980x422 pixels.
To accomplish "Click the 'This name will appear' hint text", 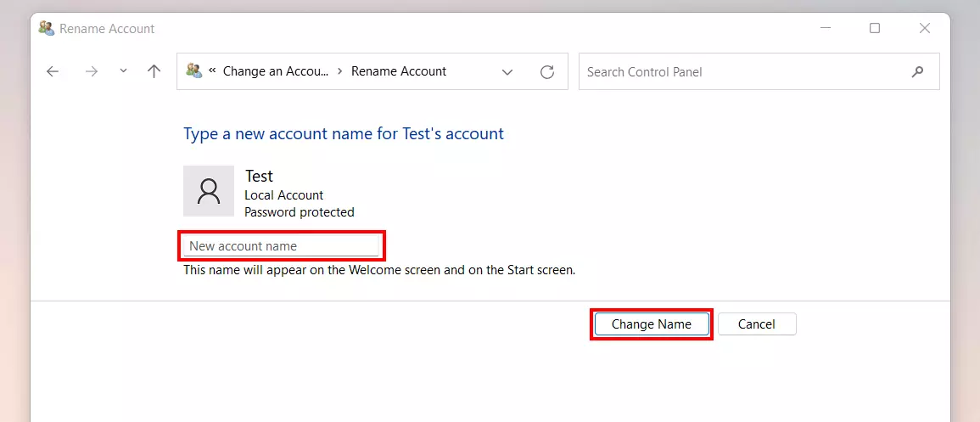I will (x=378, y=271).
